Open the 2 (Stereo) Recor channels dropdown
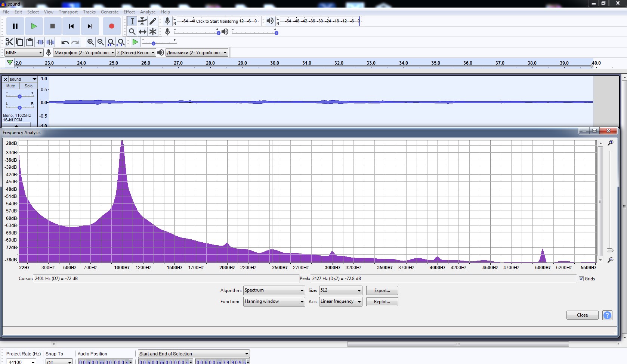627x364 pixels. (136, 53)
